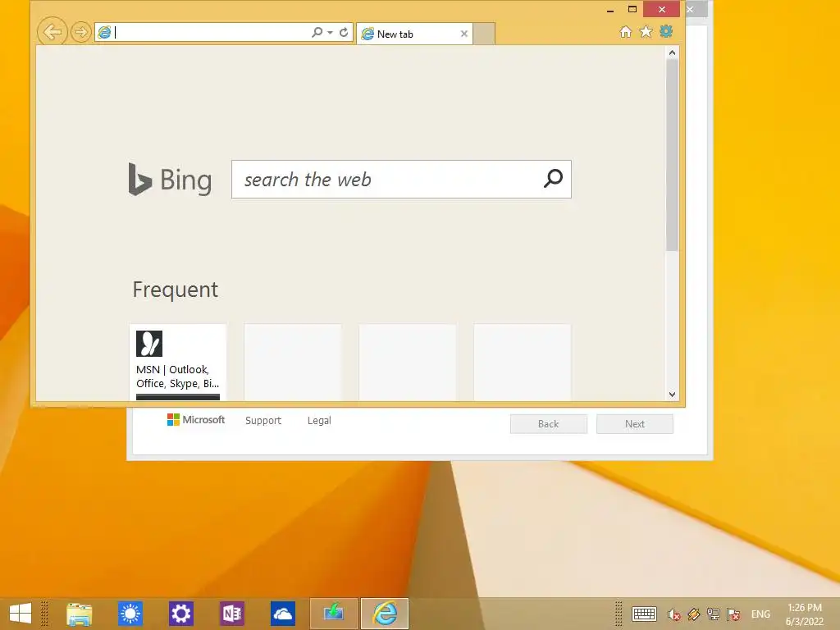Click the Internet Explorer icon in address bar
The height and width of the screenshot is (630, 840).
[x=104, y=33]
